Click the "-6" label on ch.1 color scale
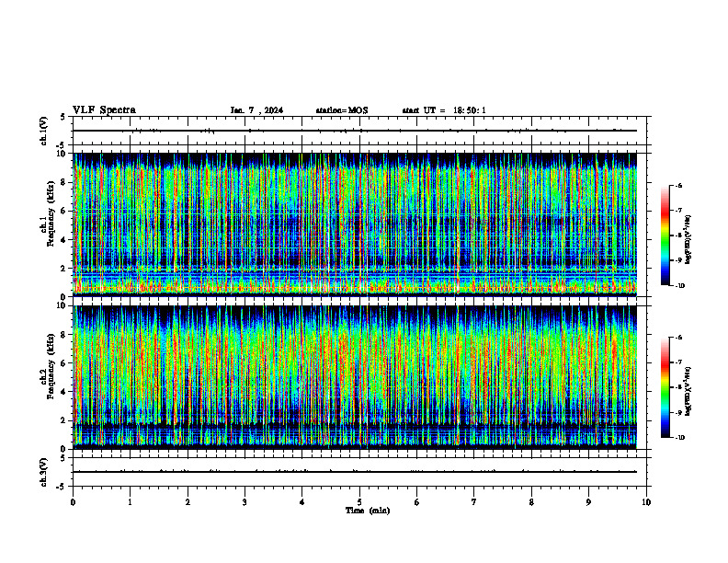This screenshot has height=563, width=728. coord(678,185)
